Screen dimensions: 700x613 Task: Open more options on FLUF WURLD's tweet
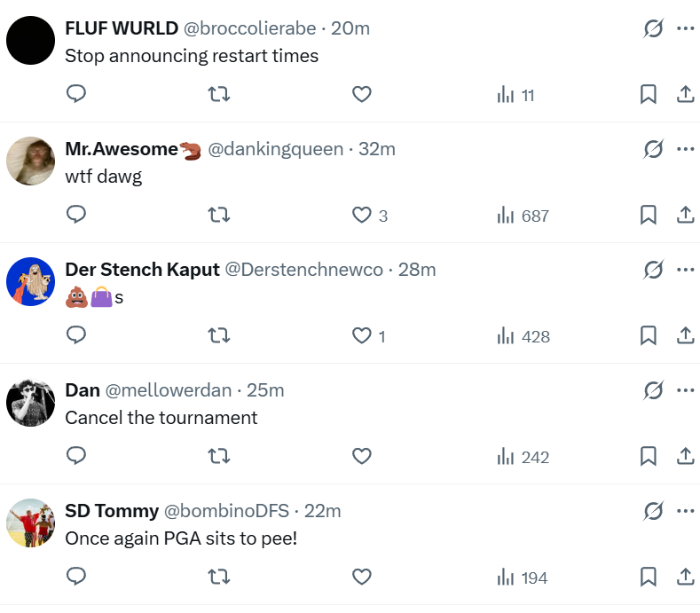[685, 28]
